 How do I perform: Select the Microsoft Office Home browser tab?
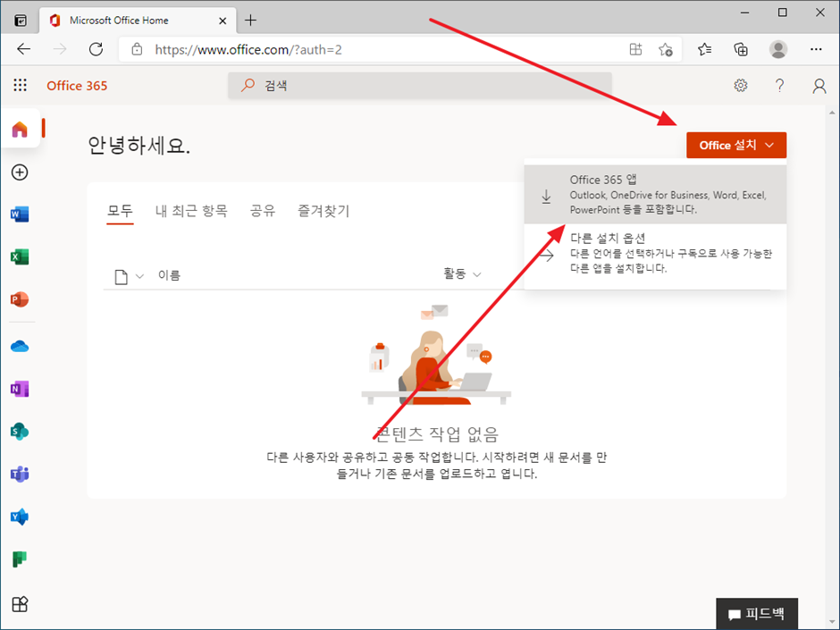pos(139,21)
